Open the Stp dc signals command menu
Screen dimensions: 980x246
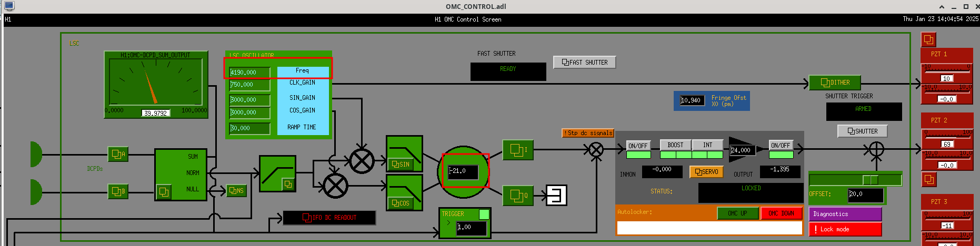tap(588, 133)
